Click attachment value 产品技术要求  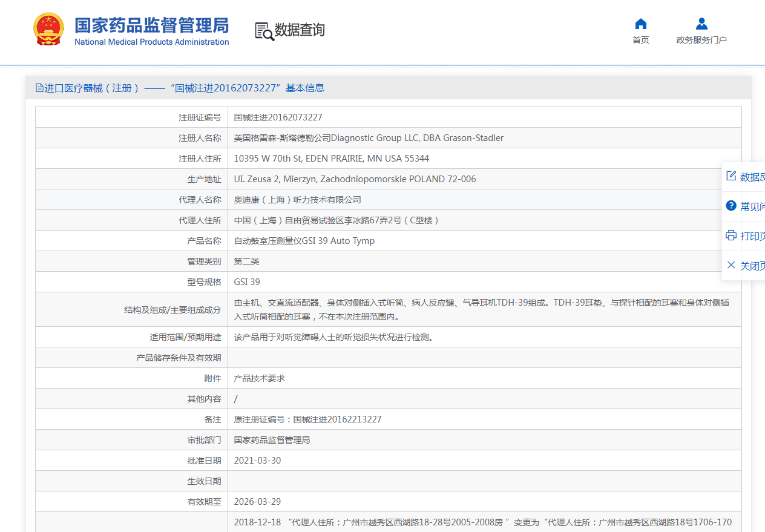(x=260, y=378)
